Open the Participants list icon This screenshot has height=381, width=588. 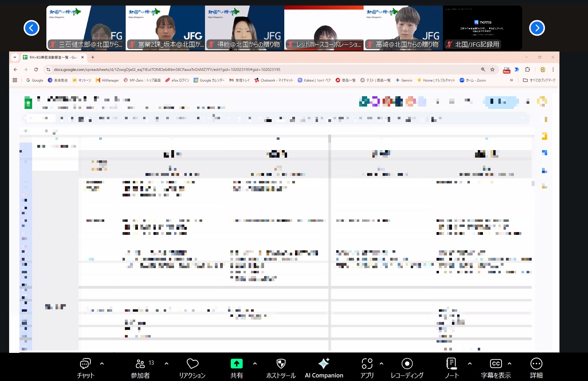(140, 364)
